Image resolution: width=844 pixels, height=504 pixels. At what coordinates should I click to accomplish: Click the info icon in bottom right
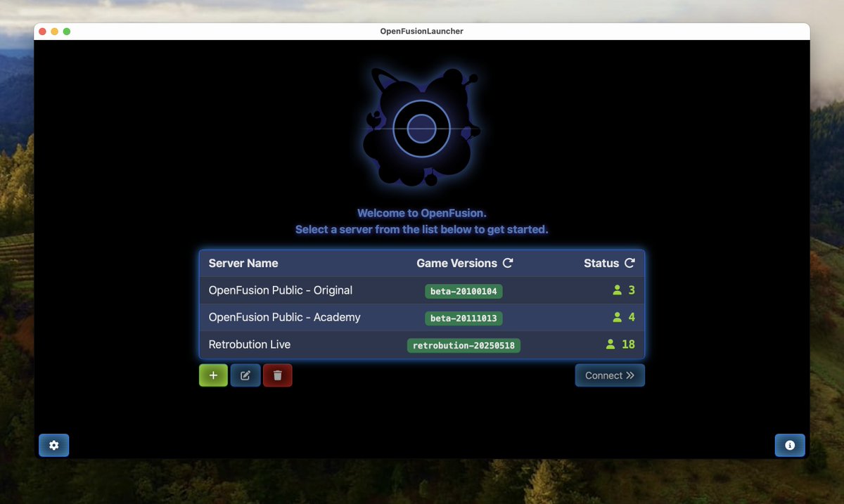click(790, 445)
